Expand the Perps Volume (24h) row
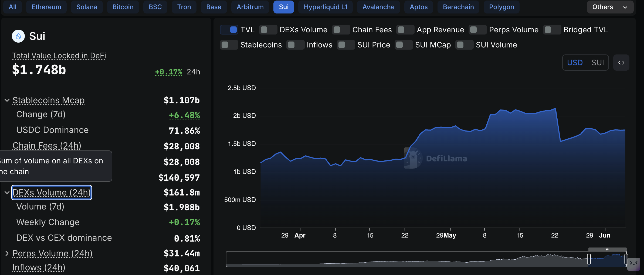This screenshot has width=644, height=275. pos(7,253)
